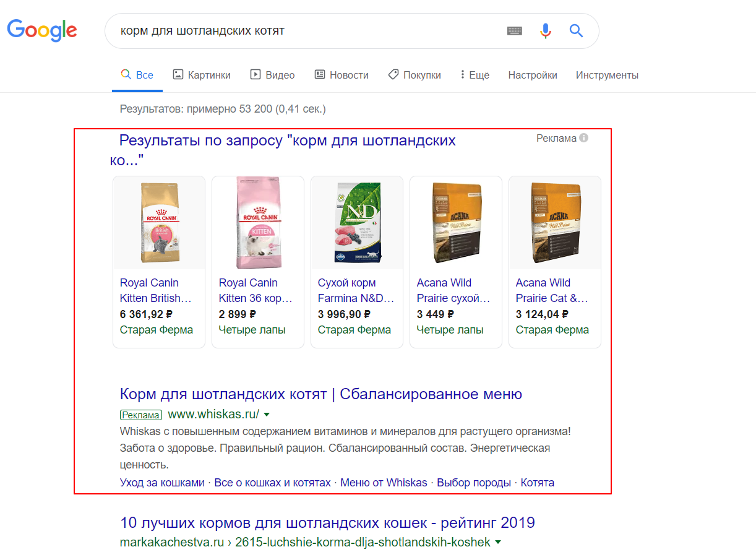Open Сухой корм Farmina N&D link

tap(356, 290)
